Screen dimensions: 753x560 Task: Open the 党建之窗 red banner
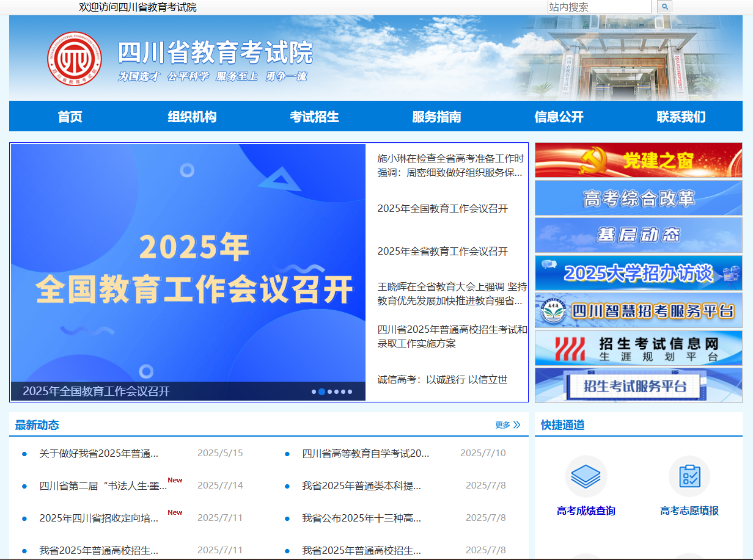tap(638, 161)
